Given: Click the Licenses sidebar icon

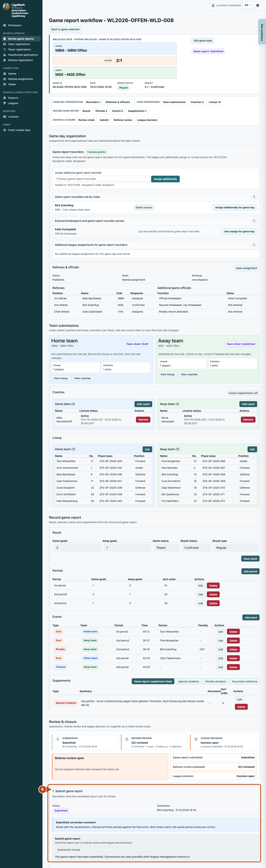Looking at the screenshot, I should point(5,117).
